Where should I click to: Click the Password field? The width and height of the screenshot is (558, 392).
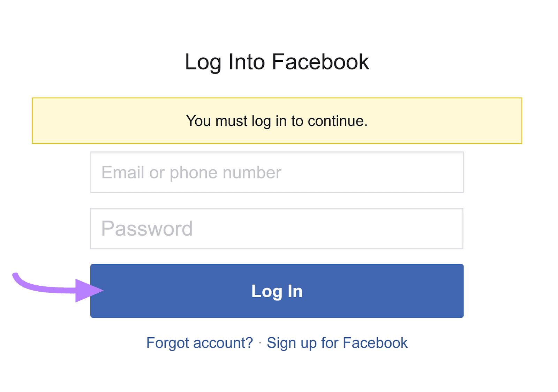click(277, 228)
